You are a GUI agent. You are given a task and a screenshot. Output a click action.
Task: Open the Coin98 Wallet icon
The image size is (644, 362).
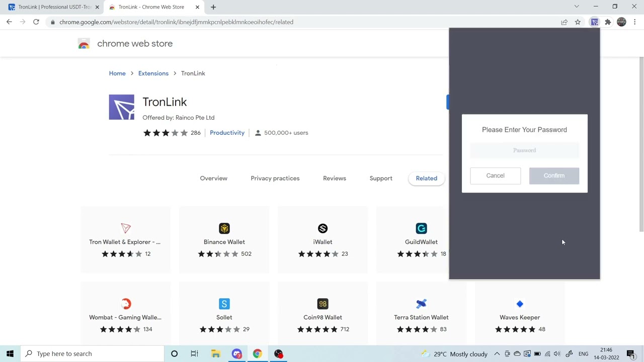[x=323, y=304]
